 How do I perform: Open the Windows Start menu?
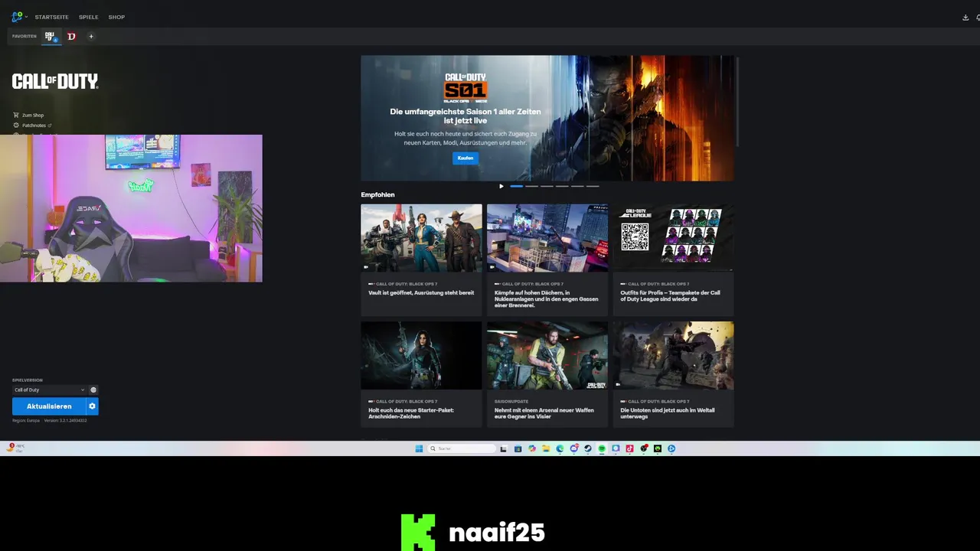[419, 448]
